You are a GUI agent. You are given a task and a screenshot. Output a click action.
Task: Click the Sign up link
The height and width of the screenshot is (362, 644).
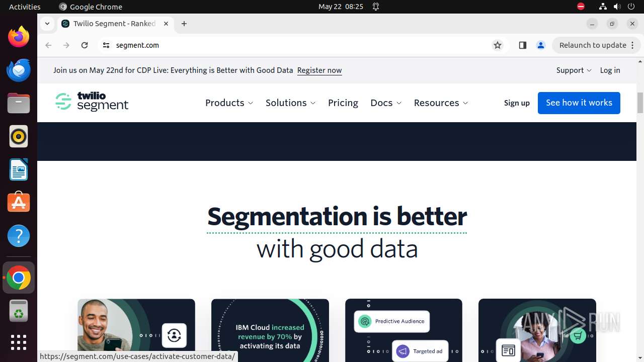517,103
